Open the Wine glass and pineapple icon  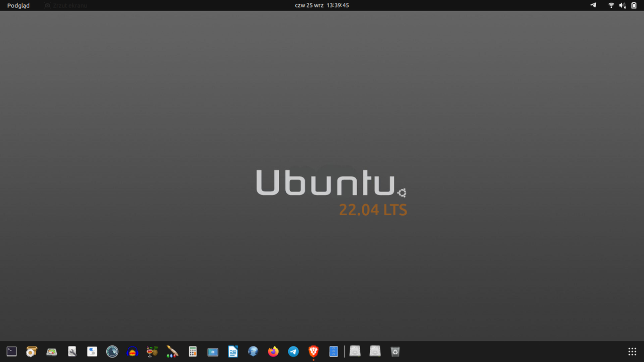click(x=152, y=352)
